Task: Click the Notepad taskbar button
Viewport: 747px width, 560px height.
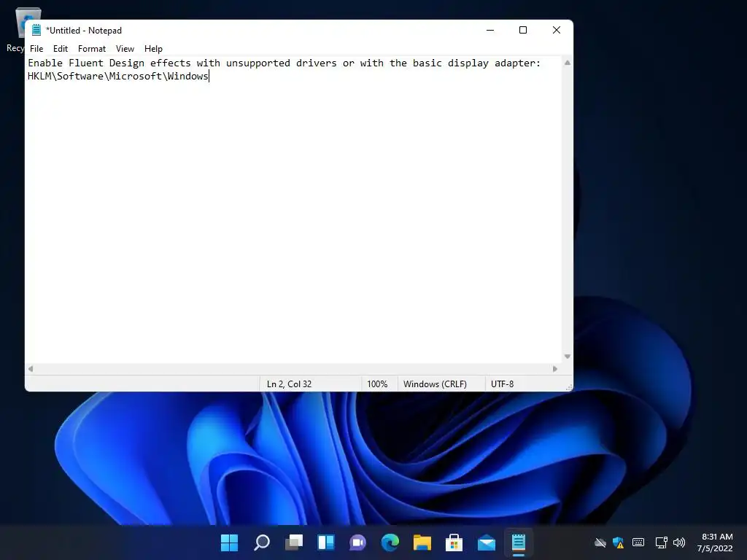Action: pos(519,542)
